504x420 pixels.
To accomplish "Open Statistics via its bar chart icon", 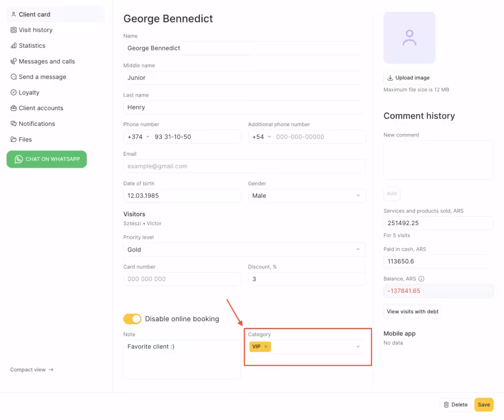I will pos(14,46).
